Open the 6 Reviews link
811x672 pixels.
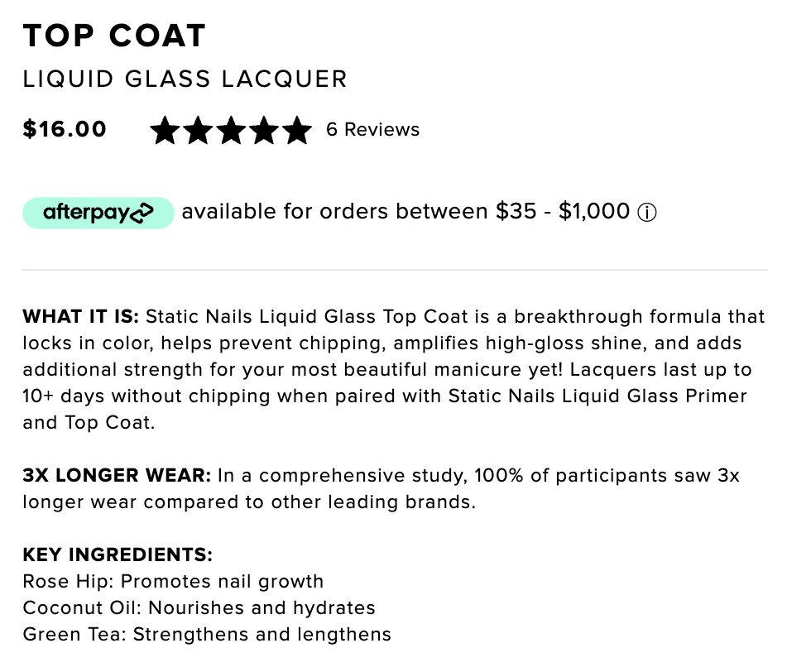click(372, 129)
